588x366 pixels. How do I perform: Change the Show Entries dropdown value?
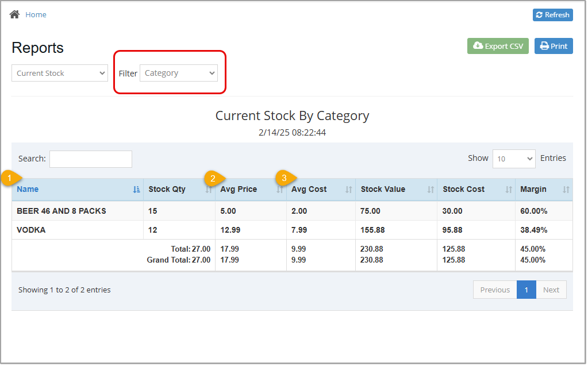pos(513,158)
